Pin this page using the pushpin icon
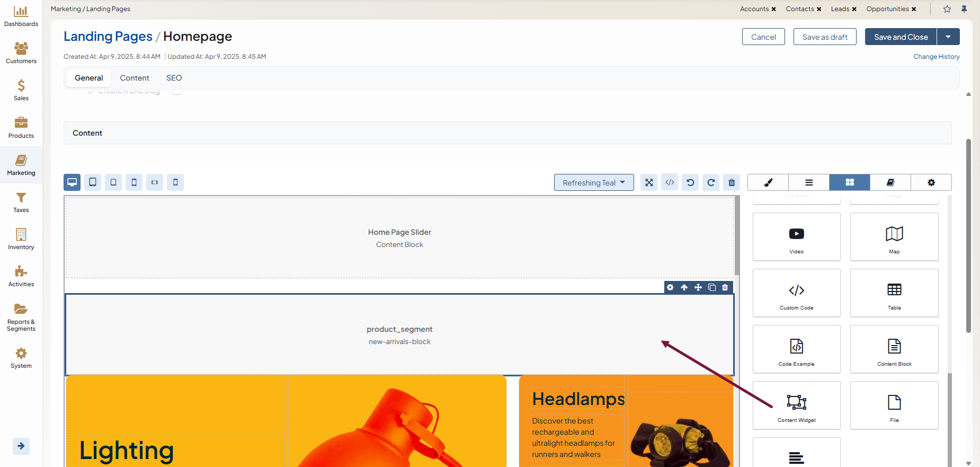This screenshot has height=467, width=980. tap(964, 9)
